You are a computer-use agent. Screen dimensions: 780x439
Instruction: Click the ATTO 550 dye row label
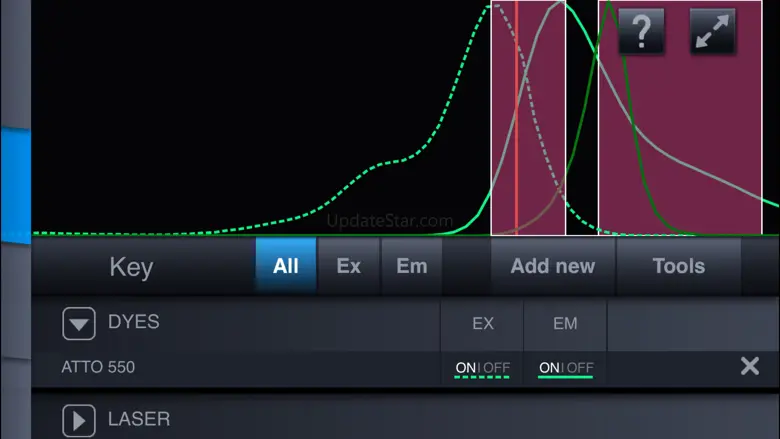pos(98,367)
